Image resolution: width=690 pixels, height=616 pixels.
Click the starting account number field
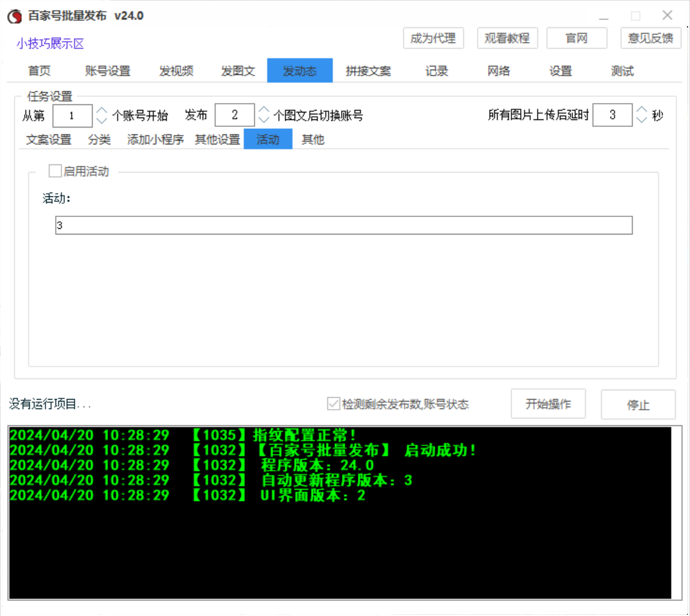72,116
